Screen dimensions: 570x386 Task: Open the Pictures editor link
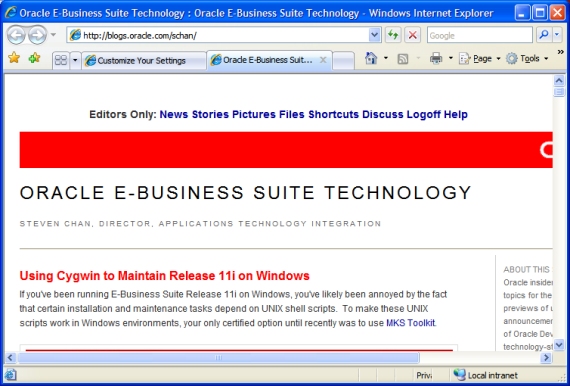pos(254,114)
